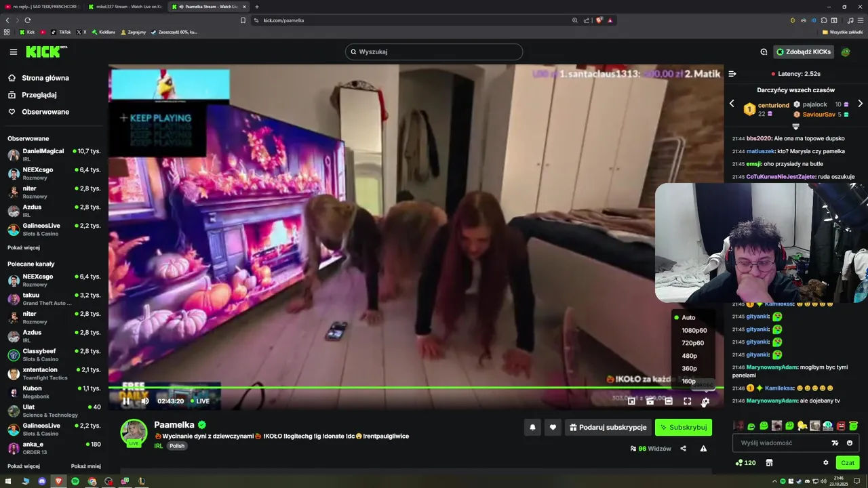Viewport: 868px width, 488px height.
Task: Collapse the chat panel
Action: 732,73
